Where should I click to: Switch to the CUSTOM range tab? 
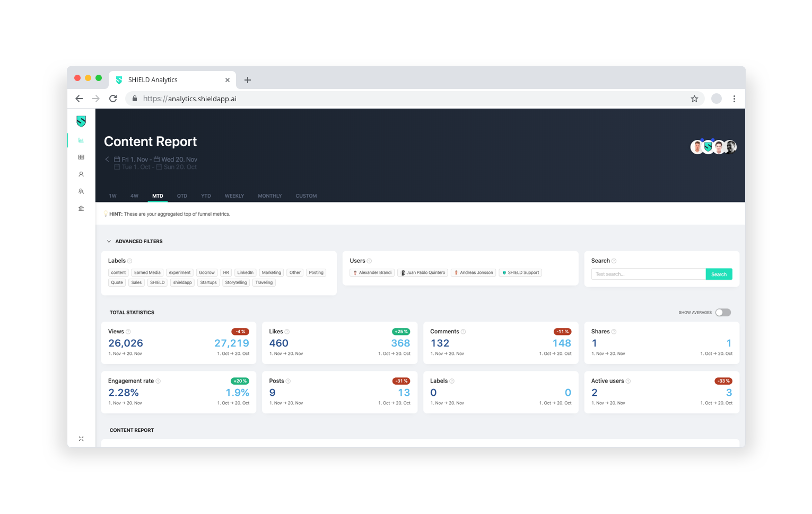(x=306, y=196)
